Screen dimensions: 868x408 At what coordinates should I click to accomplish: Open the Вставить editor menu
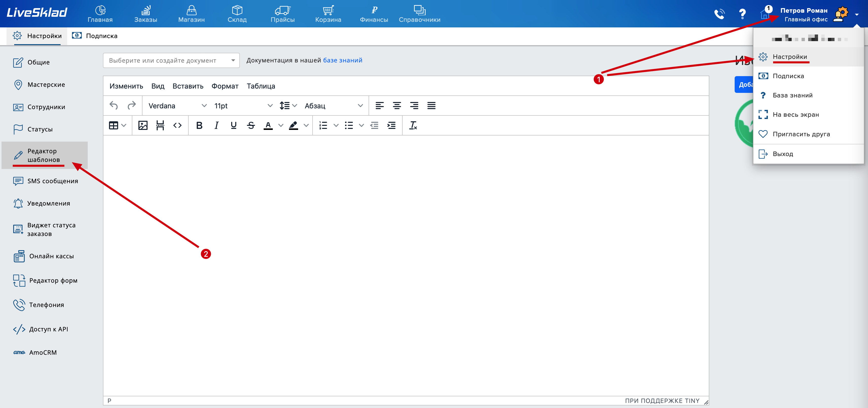[x=188, y=86]
